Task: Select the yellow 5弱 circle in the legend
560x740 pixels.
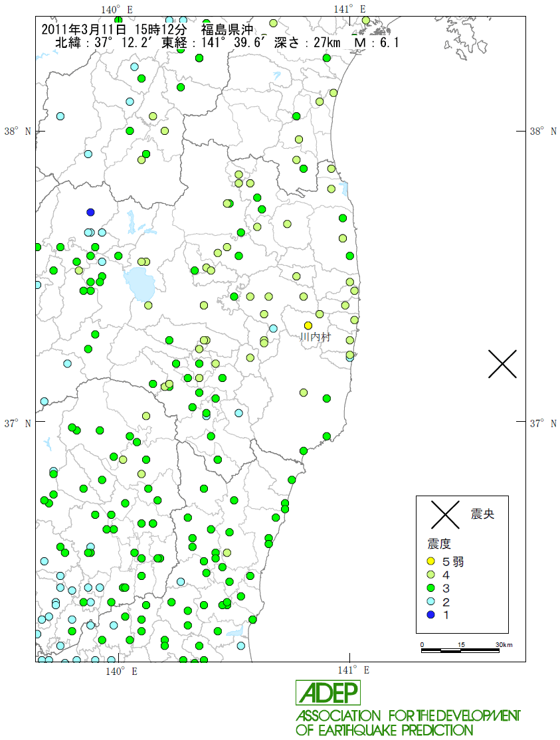Action: point(430,561)
